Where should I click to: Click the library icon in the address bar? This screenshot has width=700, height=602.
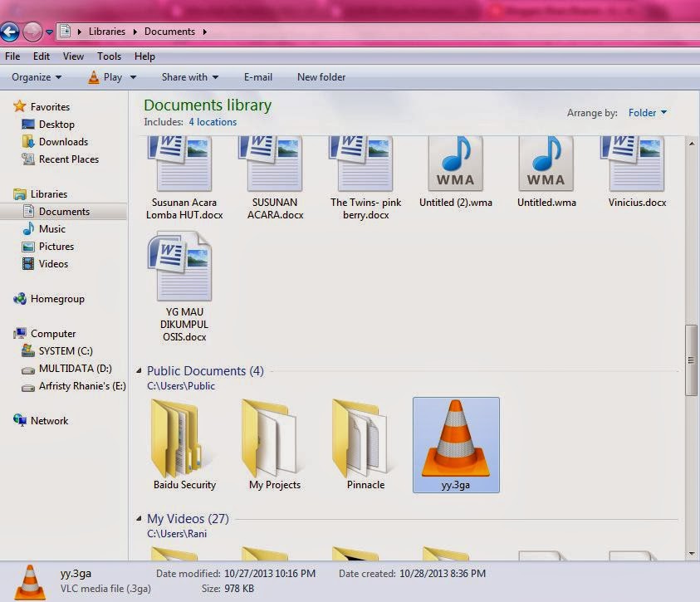click(x=65, y=32)
